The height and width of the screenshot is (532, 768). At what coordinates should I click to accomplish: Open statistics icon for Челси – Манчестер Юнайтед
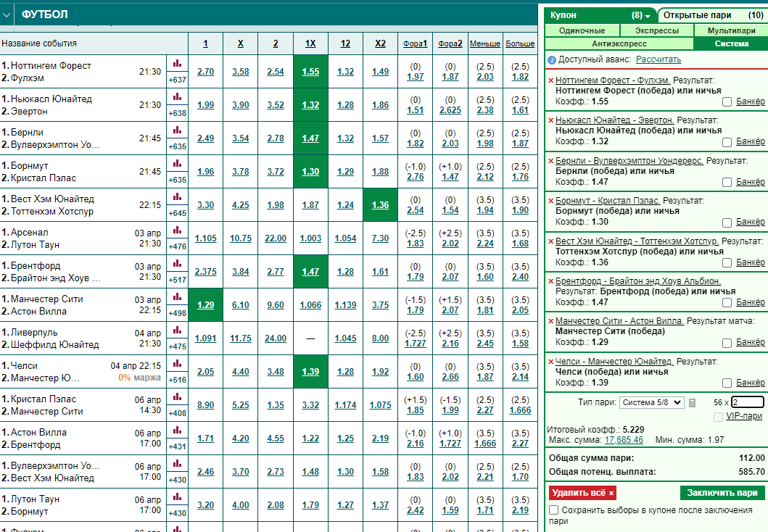pyautogui.click(x=177, y=363)
